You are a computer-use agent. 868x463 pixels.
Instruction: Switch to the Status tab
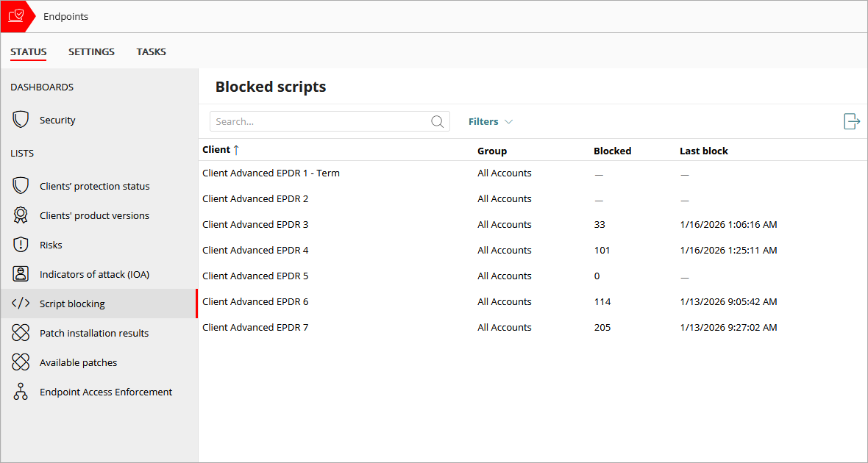pyautogui.click(x=28, y=51)
